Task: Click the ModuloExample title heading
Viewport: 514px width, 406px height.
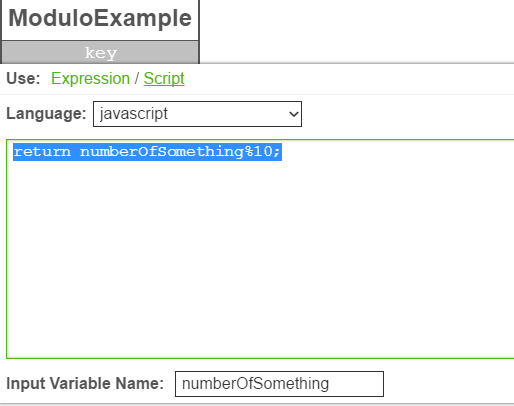Action: tap(100, 18)
